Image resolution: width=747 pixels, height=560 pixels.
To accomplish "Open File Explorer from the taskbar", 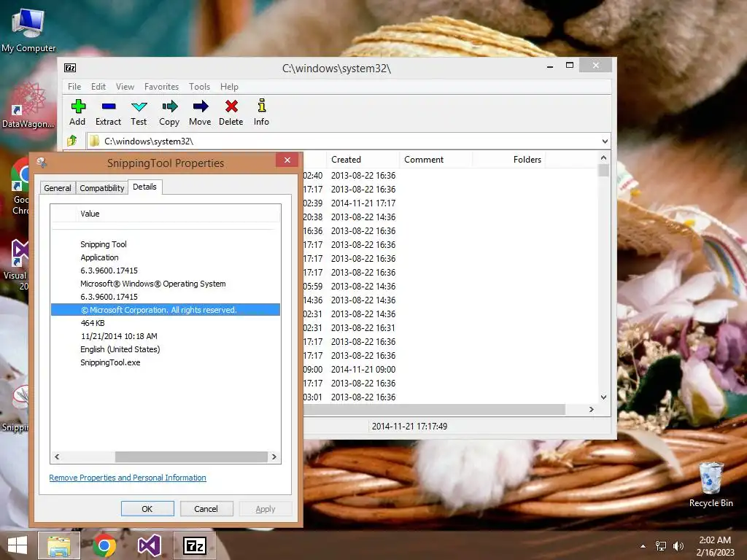I will pos(58,545).
